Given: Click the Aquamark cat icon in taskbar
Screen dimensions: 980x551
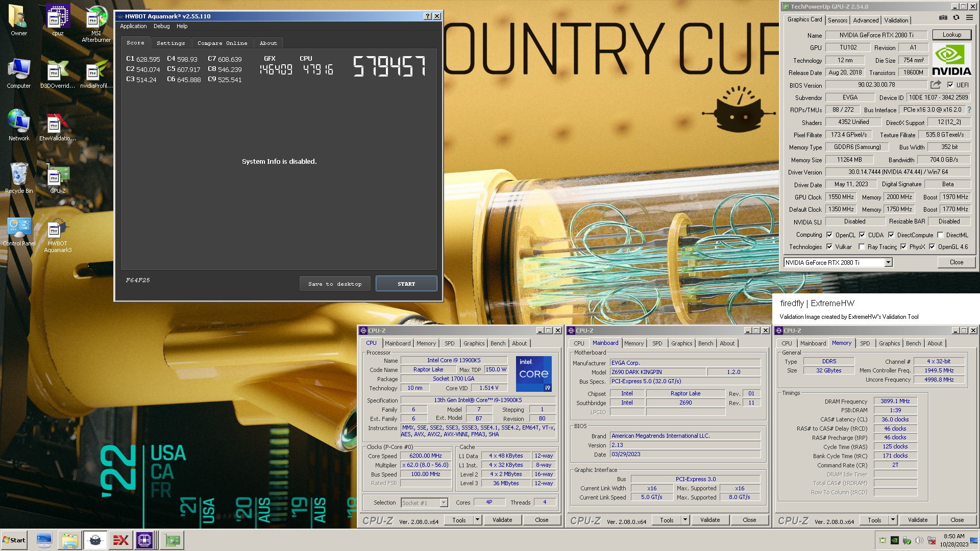Looking at the screenshot, I should pyautogui.click(x=95, y=540).
